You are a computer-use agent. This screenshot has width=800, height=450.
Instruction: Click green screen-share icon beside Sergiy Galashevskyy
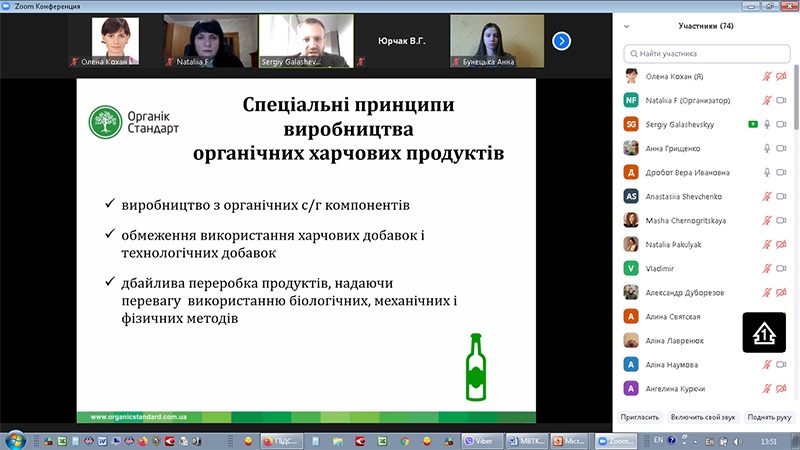point(753,124)
